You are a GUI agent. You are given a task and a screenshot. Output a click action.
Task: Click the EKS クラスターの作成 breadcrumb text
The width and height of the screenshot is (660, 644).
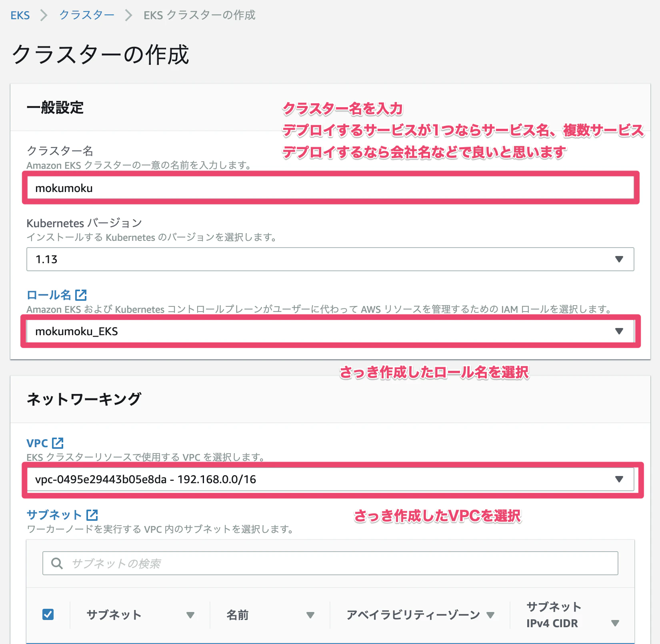(x=199, y=15)
